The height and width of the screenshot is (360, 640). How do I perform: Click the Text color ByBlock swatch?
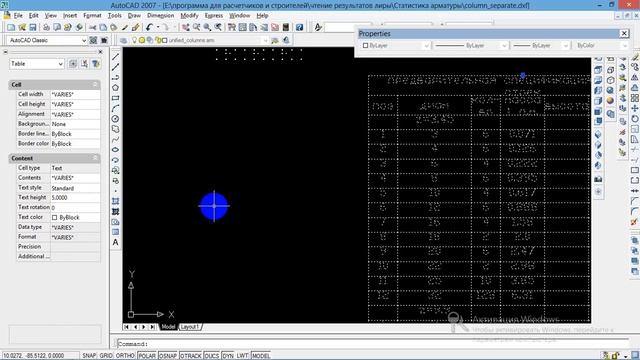[55, 218]
